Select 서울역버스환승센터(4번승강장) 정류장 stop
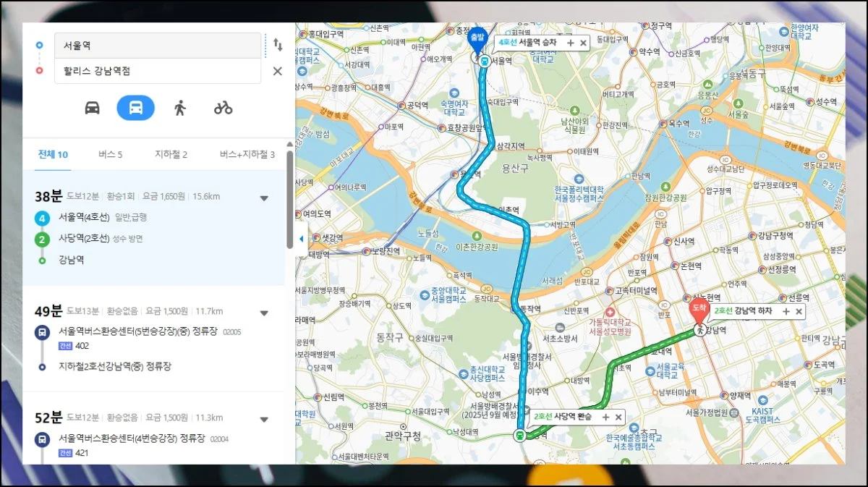868x487 pixels. 132,438
